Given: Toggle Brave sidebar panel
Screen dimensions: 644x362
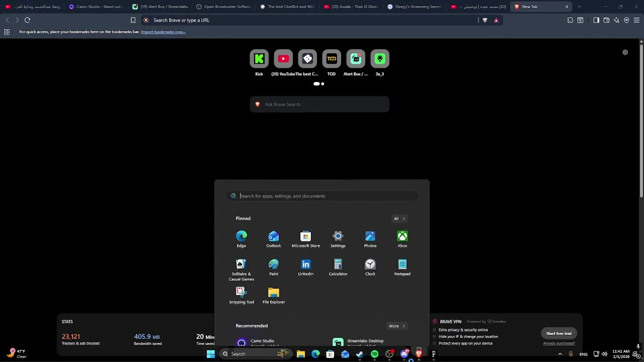Looking at the screenshot, I should click(596, 20).
